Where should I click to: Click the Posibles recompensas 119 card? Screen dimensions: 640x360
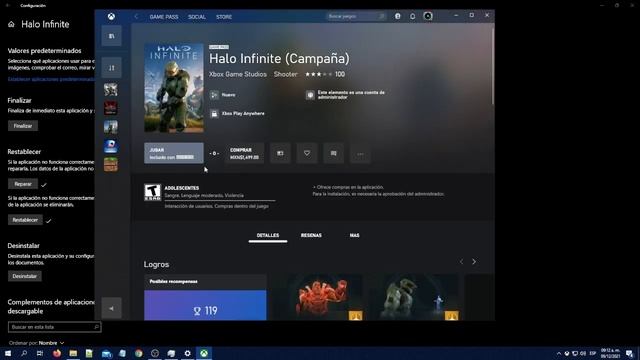205,297
